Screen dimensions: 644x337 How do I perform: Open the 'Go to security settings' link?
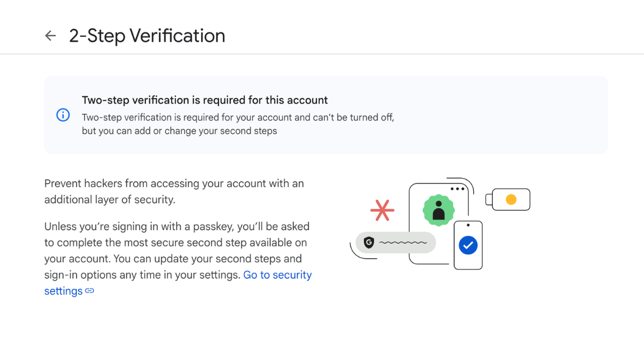click(x=277, y=275)
